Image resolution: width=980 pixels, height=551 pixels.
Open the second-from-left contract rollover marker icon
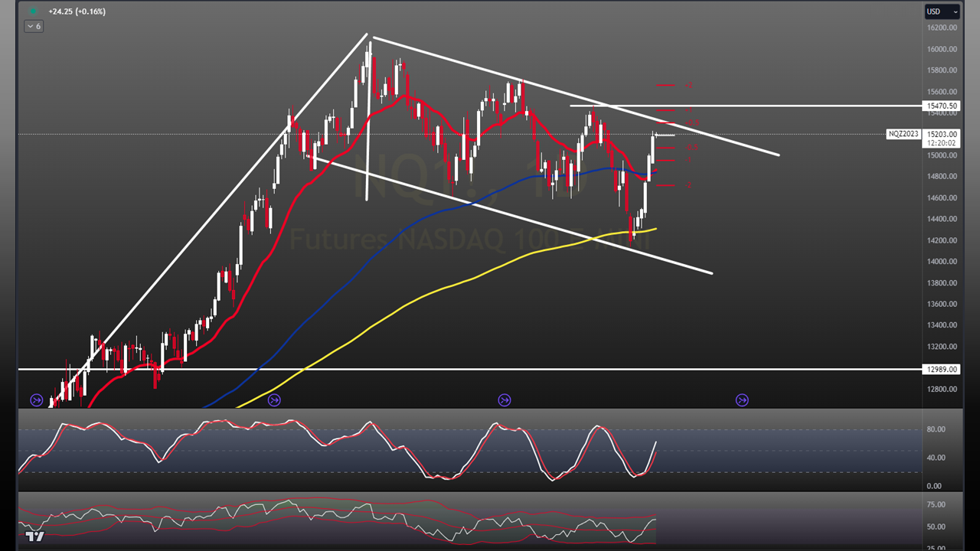click(274, 399)
